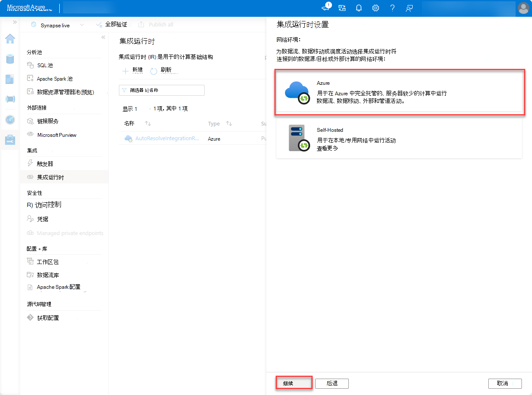The height and width of the screenshot is (395, 532).
Task: Open the Monitor hub gauge icon
Action: click(x=10, y=120)
